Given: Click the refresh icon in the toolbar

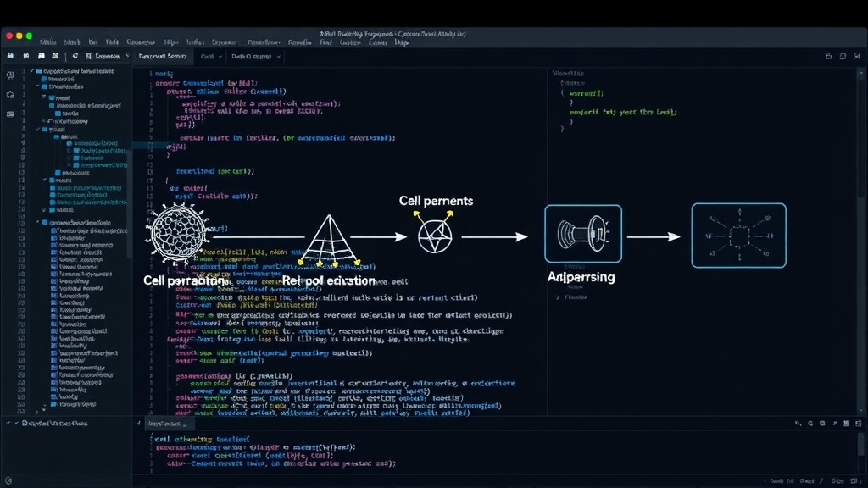Looking at the screenshot, I should pos(75,56).
